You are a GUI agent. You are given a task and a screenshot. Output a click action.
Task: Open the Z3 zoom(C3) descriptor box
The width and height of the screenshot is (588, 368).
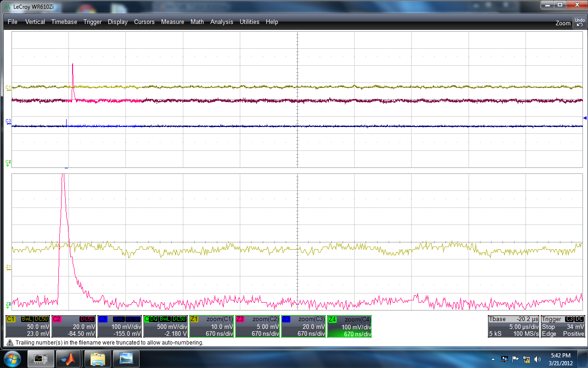pyautogui.click(x=303, y=327)
